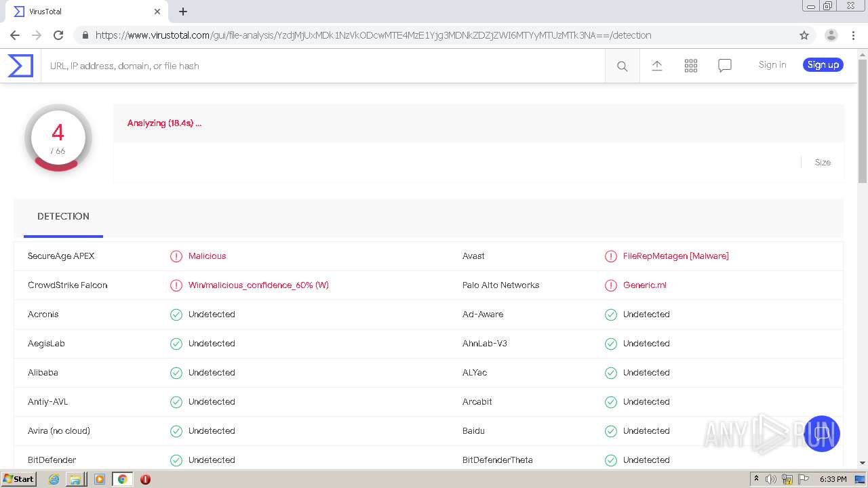
Task: Click the BitDefenderTheta engine name
Action: coord(498,460)
